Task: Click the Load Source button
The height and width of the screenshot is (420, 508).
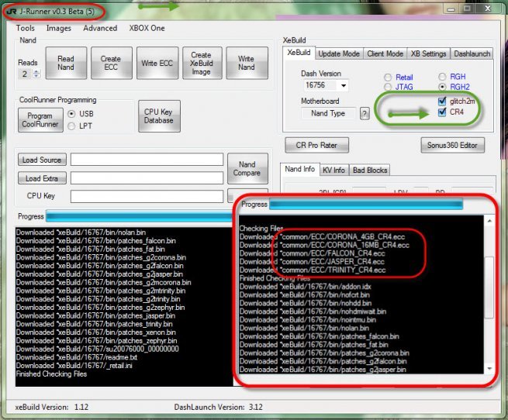Action: (42, 160)
